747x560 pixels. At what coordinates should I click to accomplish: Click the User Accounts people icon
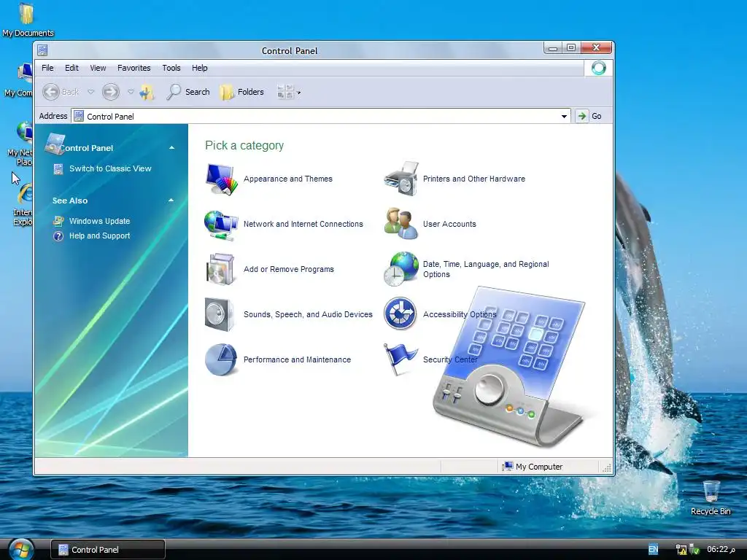(400, 224)
